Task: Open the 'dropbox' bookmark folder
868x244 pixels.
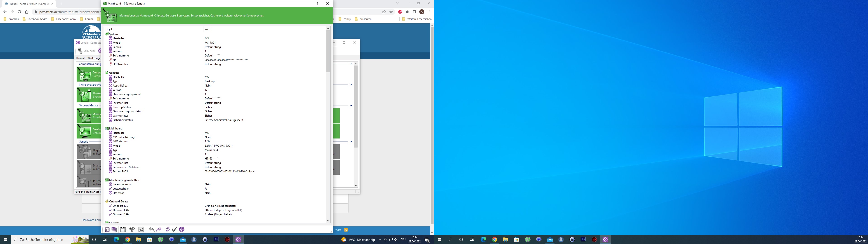Action: (x=11, y=19)
